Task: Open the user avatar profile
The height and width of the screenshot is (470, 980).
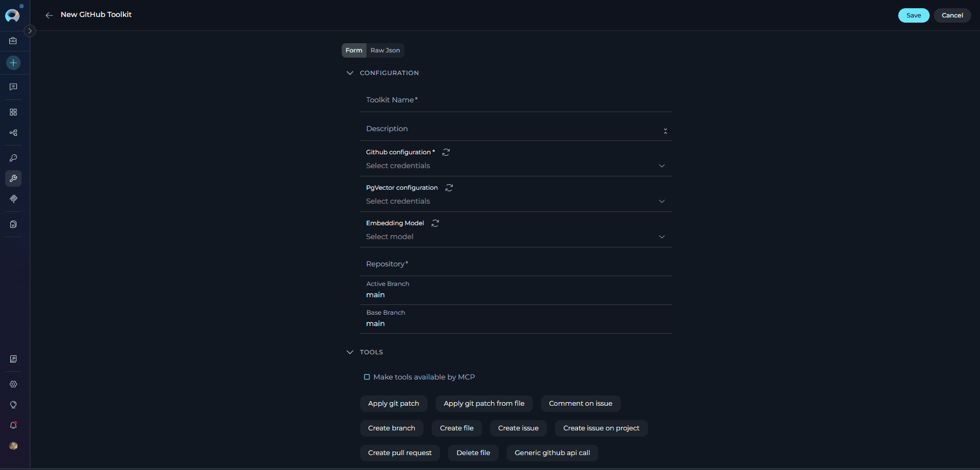Action: click(13, 446)
